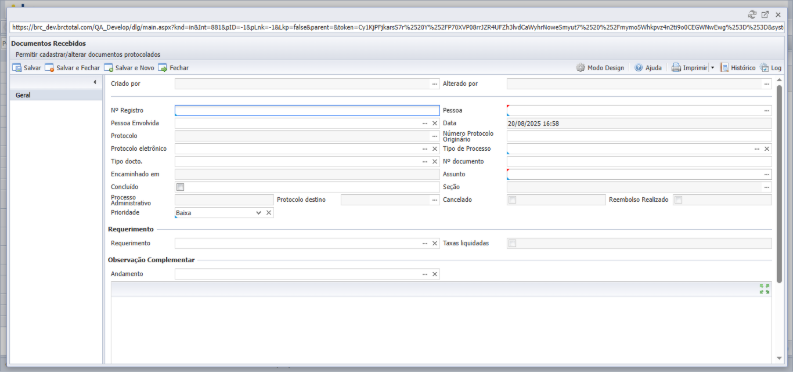Toggle the Reembolso Realizado checkbox
This screenshot has width=793, height=372.
point(678,200)
